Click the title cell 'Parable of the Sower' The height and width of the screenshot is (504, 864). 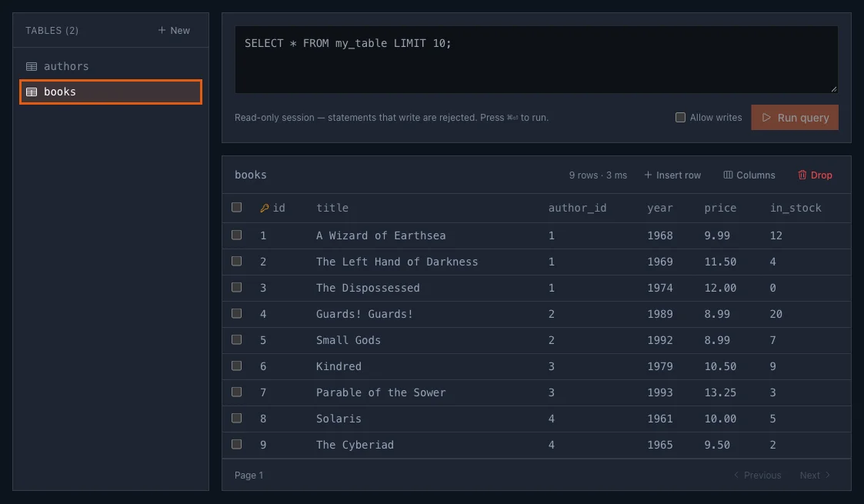[x=381, y=392]
